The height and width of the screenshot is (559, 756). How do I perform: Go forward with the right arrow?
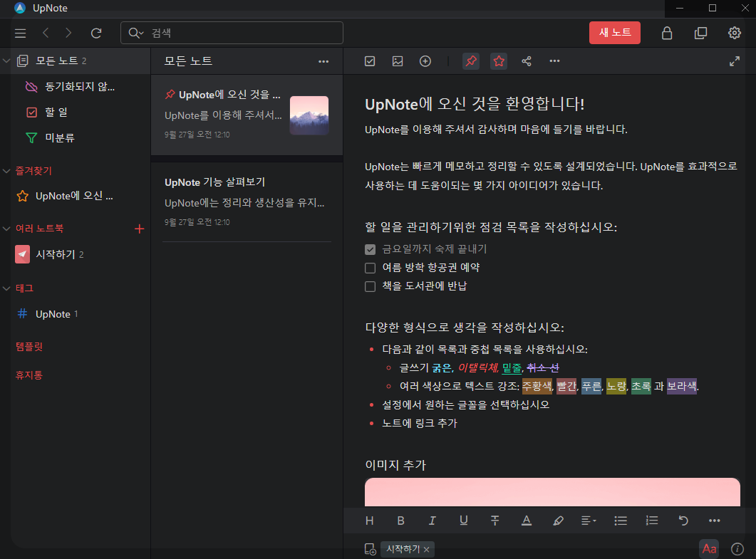(68, 33)
